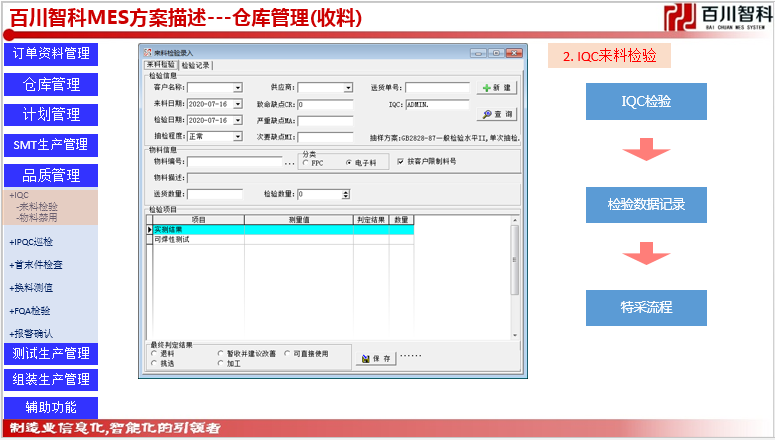Open the 抽检程度 dropdown
Image resolution: width=775 pixels, height=440 pixels.
coord(238,136)
